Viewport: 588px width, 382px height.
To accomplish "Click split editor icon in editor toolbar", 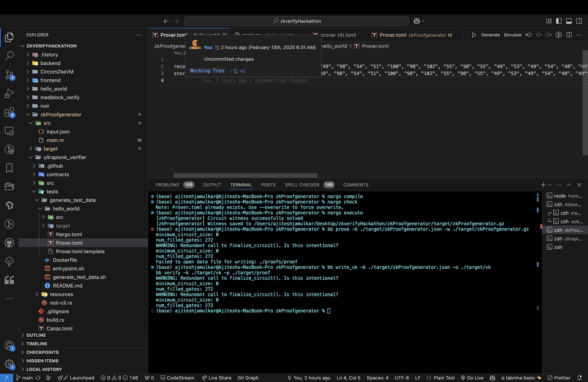I will [569, 35].
